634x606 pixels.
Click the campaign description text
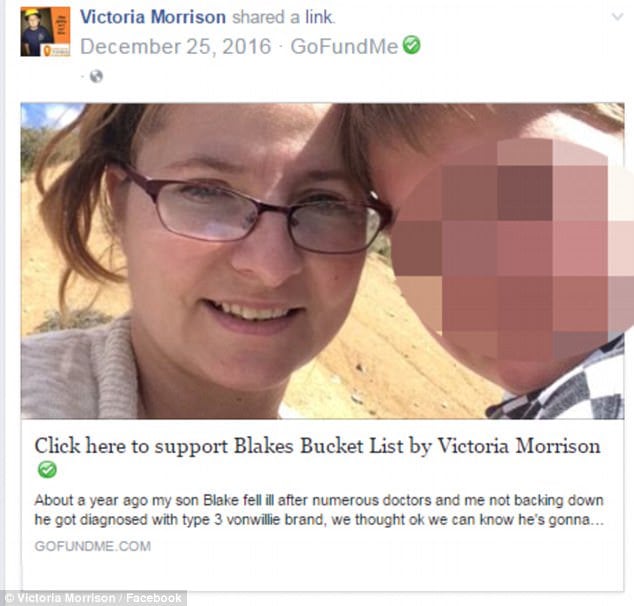point(319,510)
